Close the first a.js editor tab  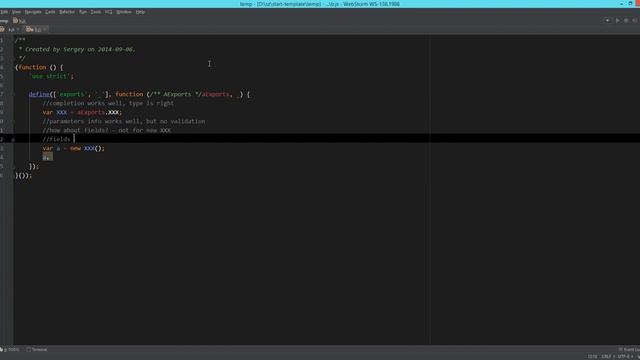pos(18,29)
